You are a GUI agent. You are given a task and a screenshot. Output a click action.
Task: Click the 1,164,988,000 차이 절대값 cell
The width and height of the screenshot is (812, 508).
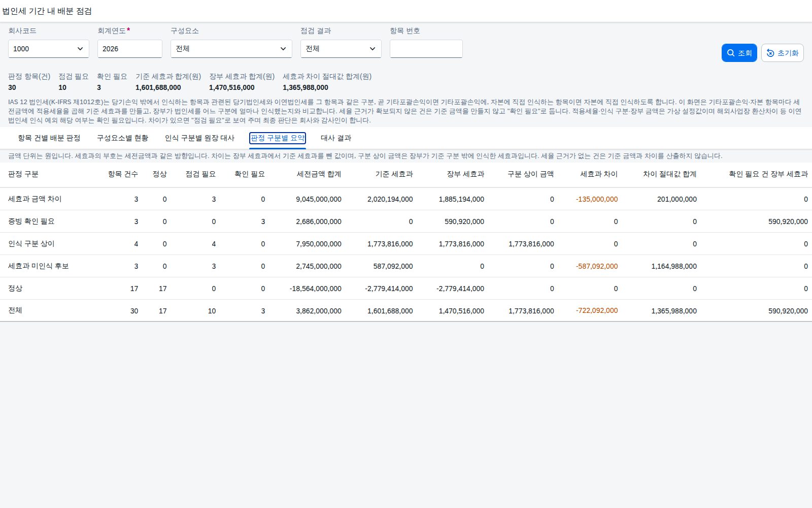(x=674, y=266)
